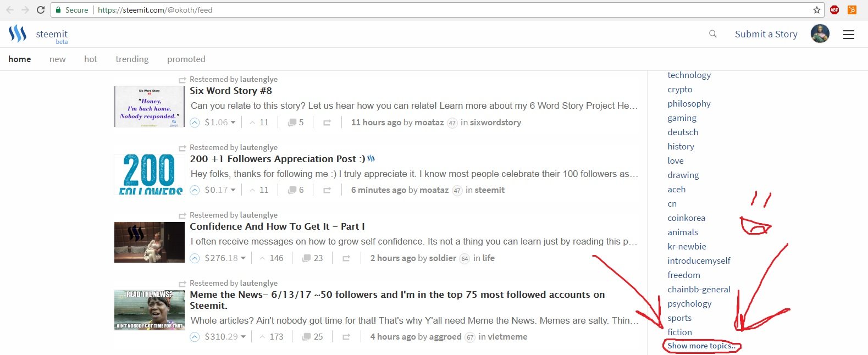Reload the page with browser refresh icon

41,10
